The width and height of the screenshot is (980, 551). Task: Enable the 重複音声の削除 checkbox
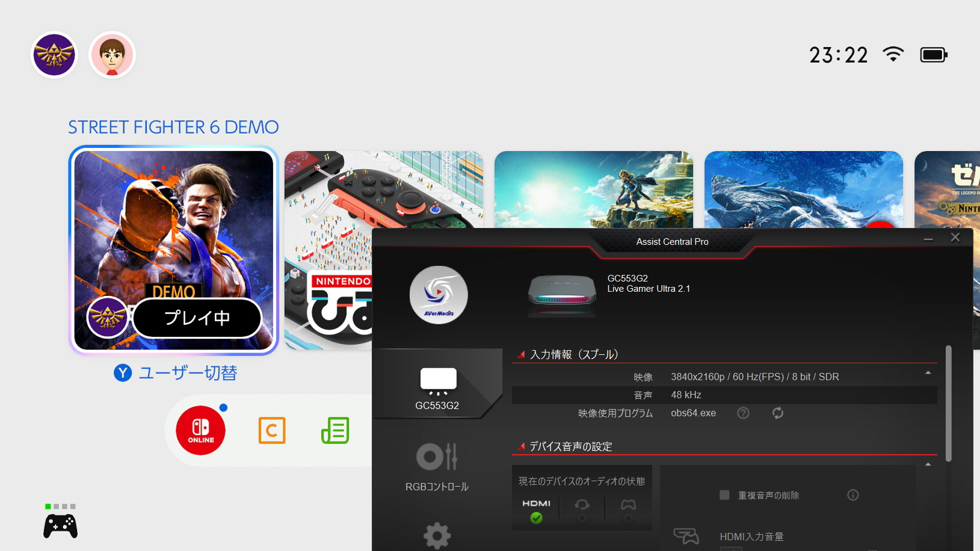pyautogui.click(x=724, y=495)
